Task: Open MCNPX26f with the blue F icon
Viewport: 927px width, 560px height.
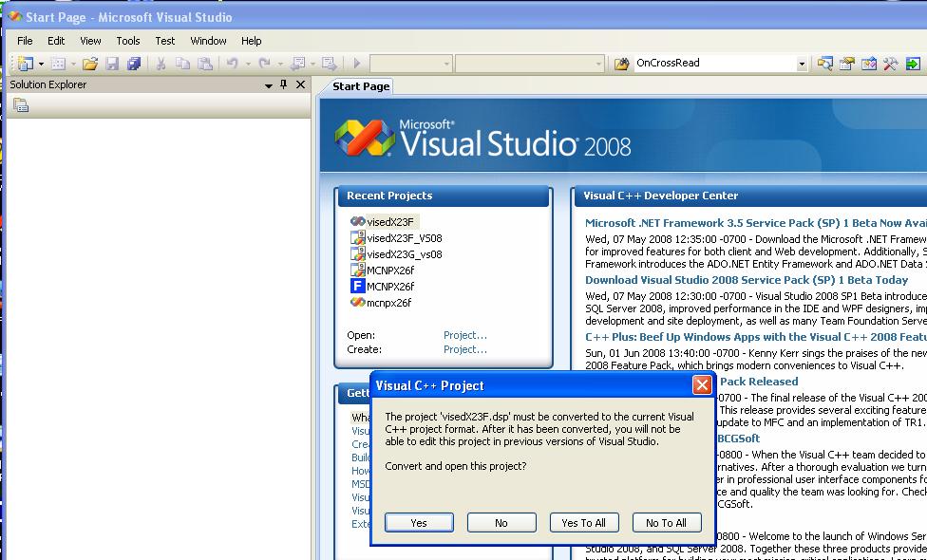Action: pos(390,287)
